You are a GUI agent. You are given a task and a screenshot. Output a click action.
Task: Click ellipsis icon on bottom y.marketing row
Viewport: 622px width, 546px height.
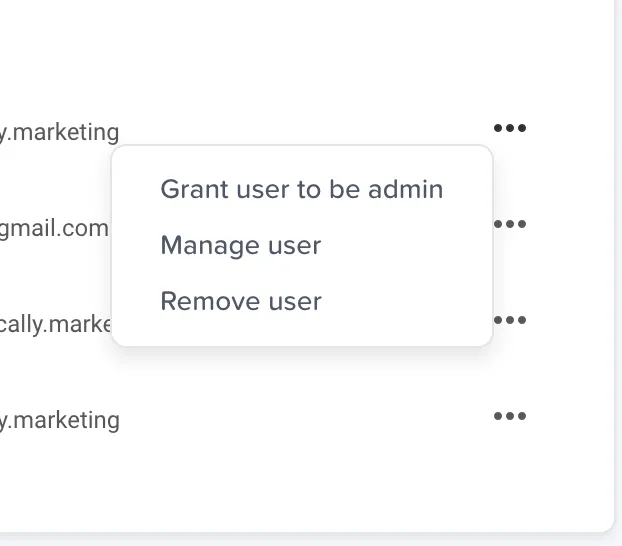(x=509, y=416)
